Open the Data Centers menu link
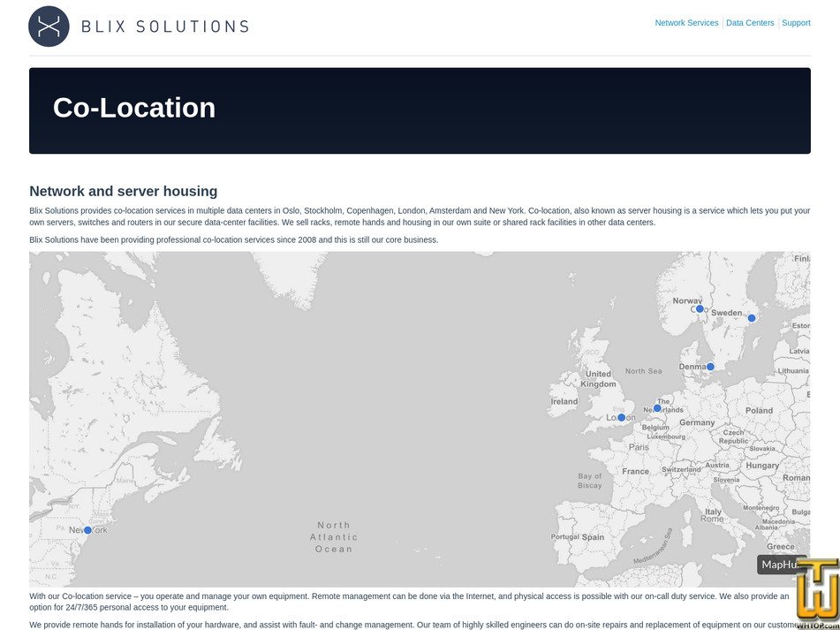The height and width of the screenshot is (630, 840). click(x=750, y=23)
